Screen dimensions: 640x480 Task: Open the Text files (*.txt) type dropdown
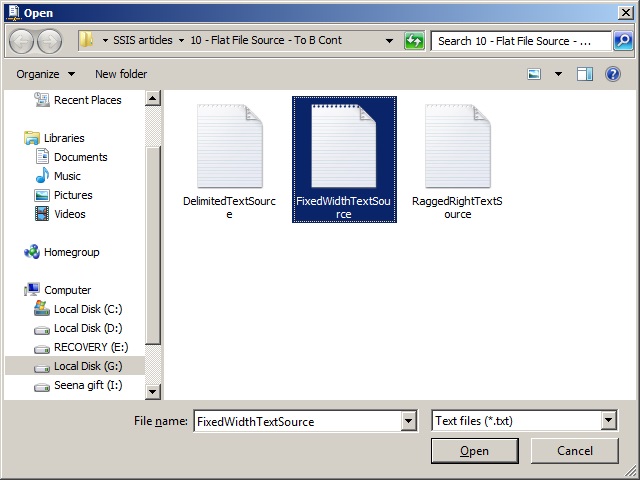[608, 420]
